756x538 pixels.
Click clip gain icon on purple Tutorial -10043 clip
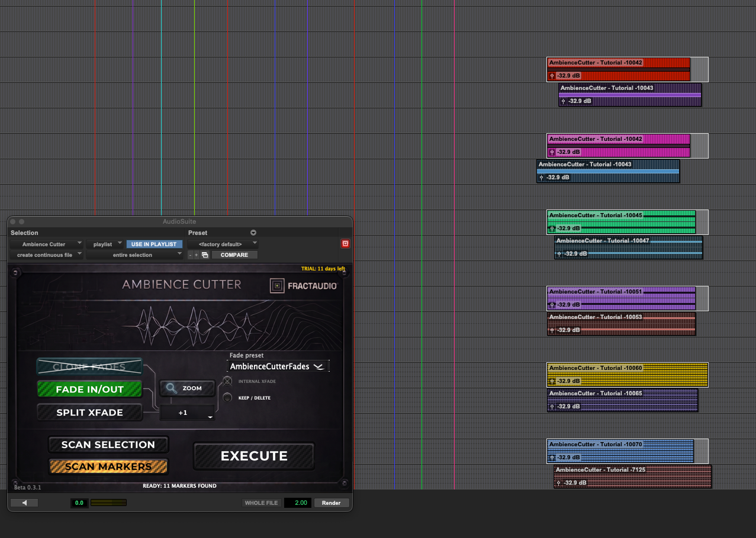[x=563, y=101]
